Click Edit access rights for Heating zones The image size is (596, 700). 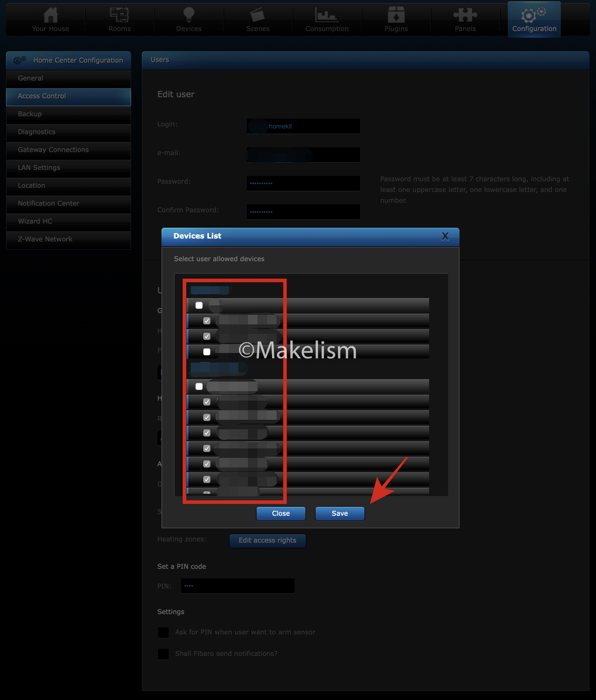tap(267, 540)
